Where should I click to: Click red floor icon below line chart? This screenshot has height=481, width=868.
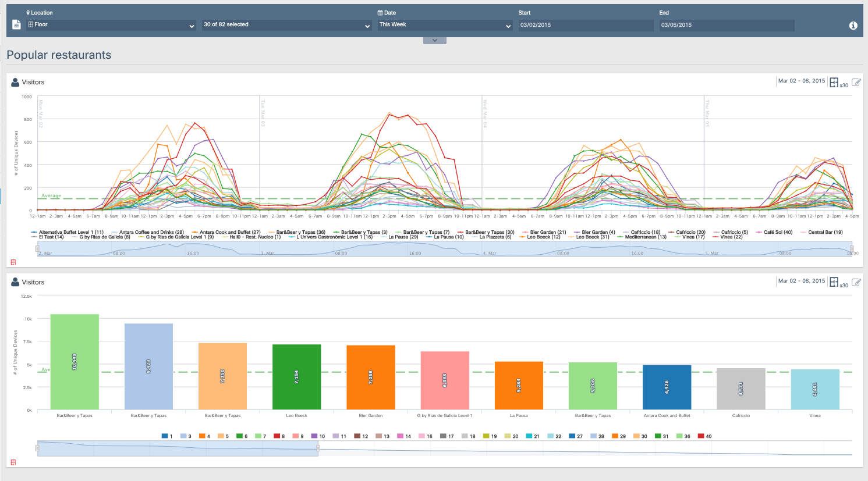[x=13, y=262]
